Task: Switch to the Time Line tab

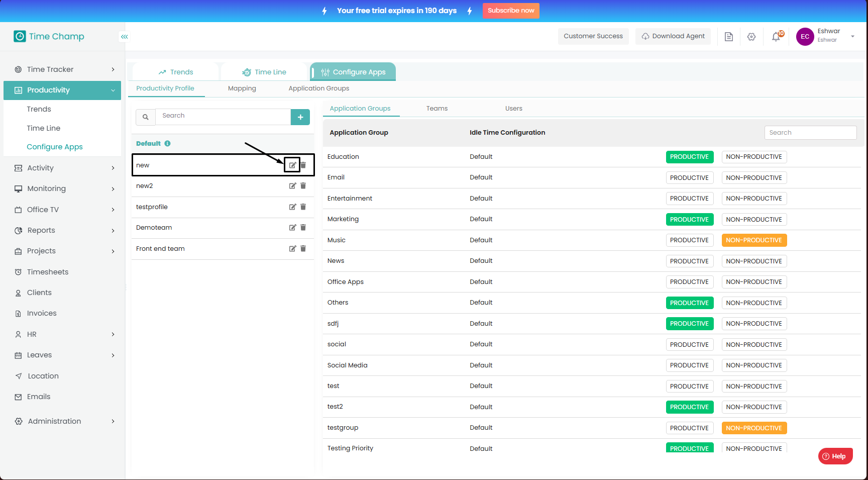Action: pos(264,72)
